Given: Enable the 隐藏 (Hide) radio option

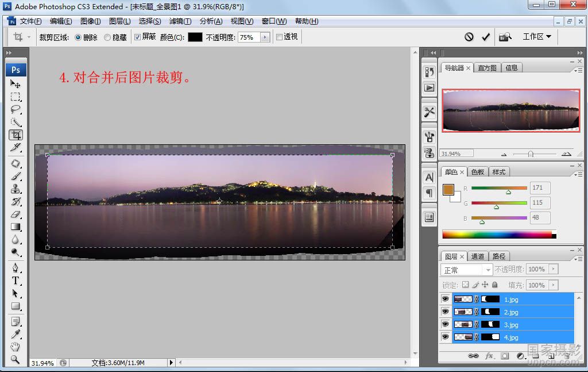Looking at the screenshot, I should (107, 37).
